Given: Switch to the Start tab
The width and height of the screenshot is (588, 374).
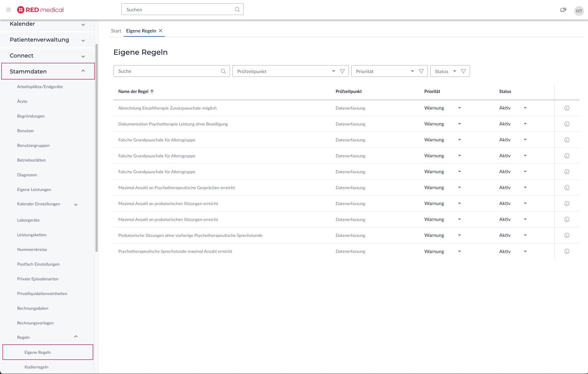Looking at the screenshot, I should pos(116,31).
